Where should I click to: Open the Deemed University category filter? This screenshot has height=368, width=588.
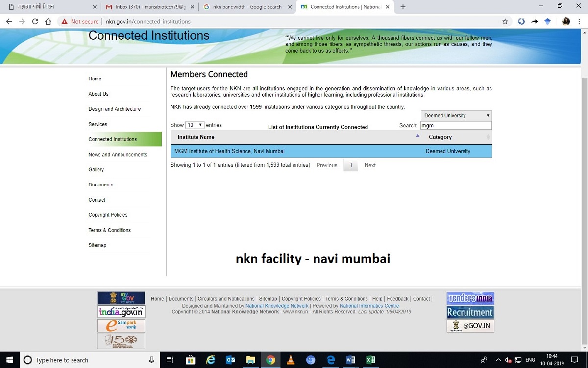click(455, 115)
